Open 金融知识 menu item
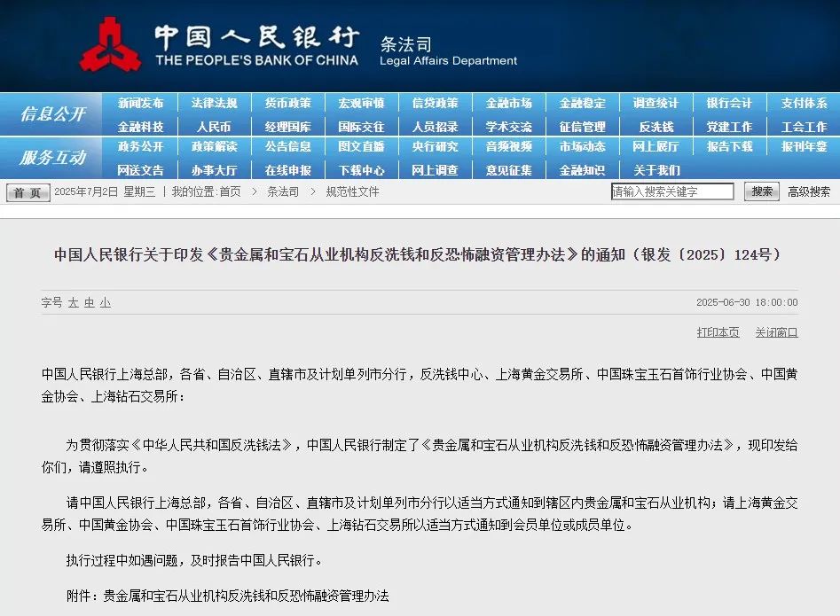Viewport: 840px width, 616px height. (582, 170)
